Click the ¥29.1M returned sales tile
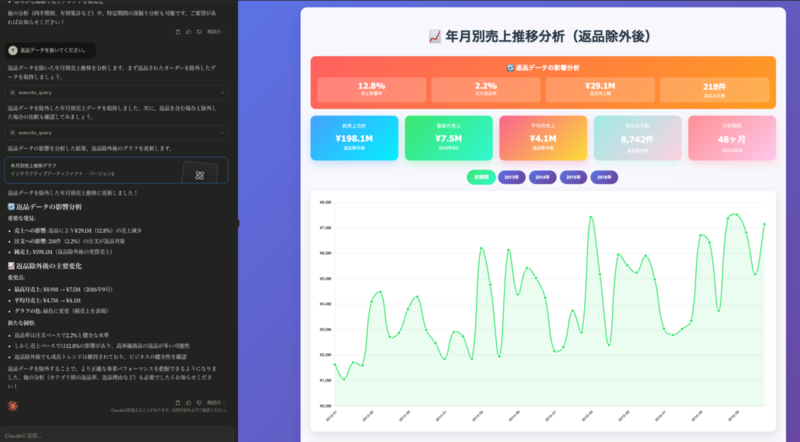The width and height of the screenshot is (800, 442). click(x=600, y=89)
